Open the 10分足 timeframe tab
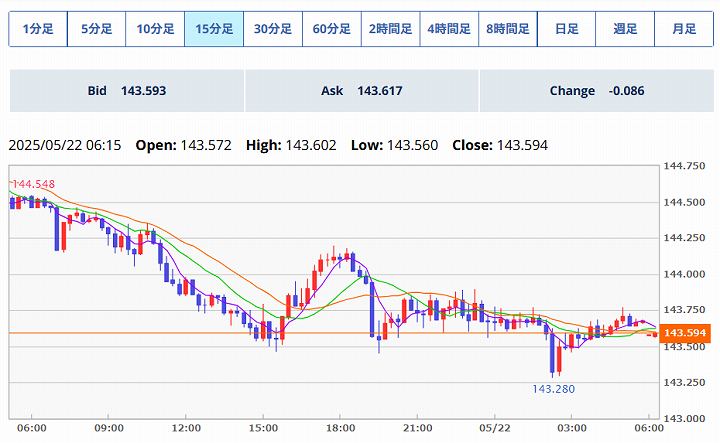The height and width of the screenshot is (443, 720). 155,29
